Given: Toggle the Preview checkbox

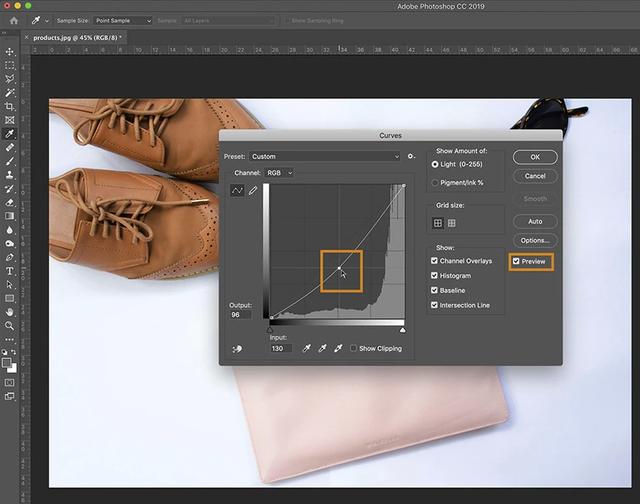Looking at the screenshot, I should tap(516, 261).
